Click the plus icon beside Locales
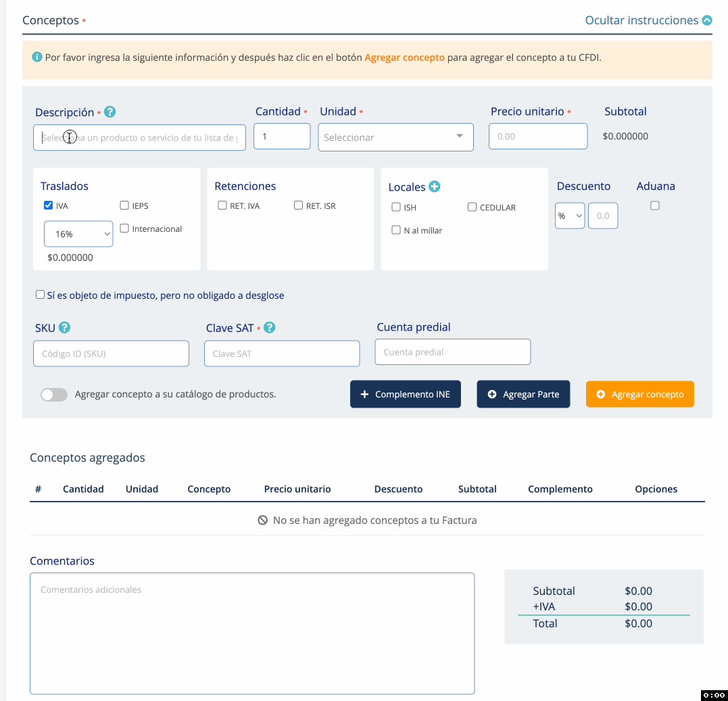 [435, 187]
